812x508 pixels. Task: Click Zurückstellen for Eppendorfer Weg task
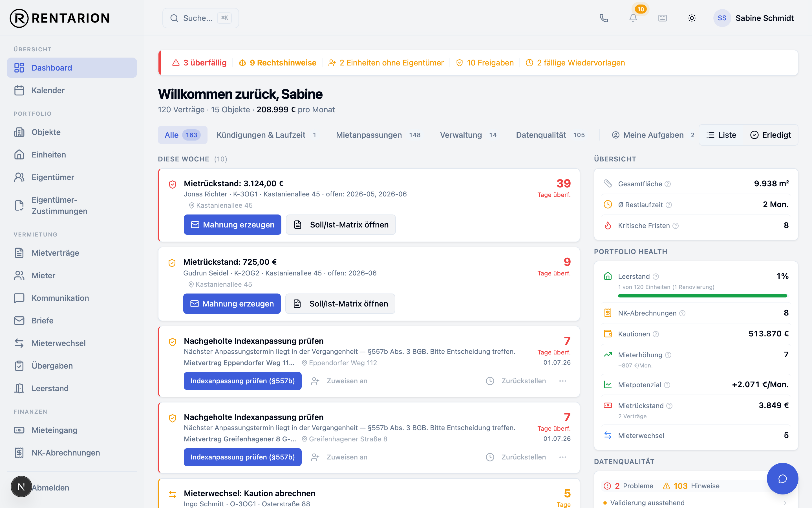516,381
